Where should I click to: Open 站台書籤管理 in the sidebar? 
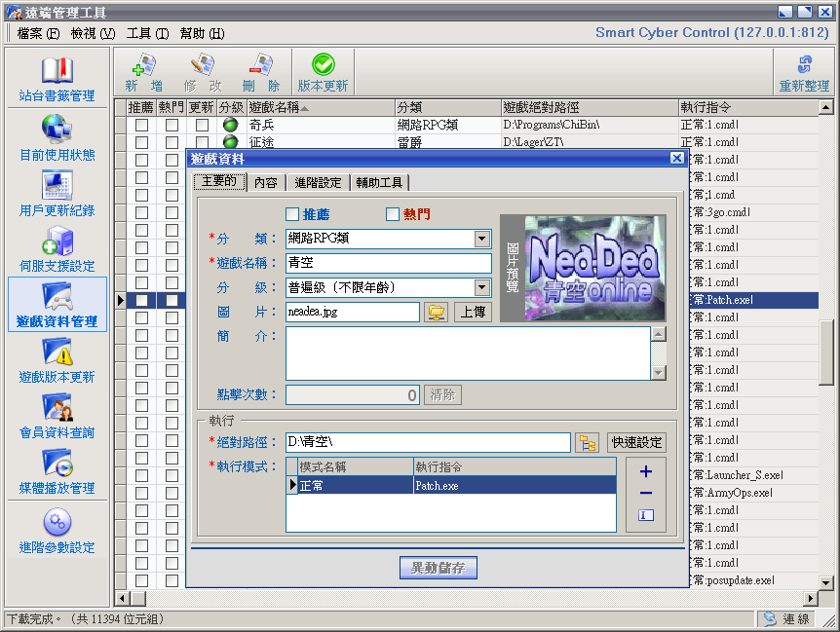click(x=57, y=79)
